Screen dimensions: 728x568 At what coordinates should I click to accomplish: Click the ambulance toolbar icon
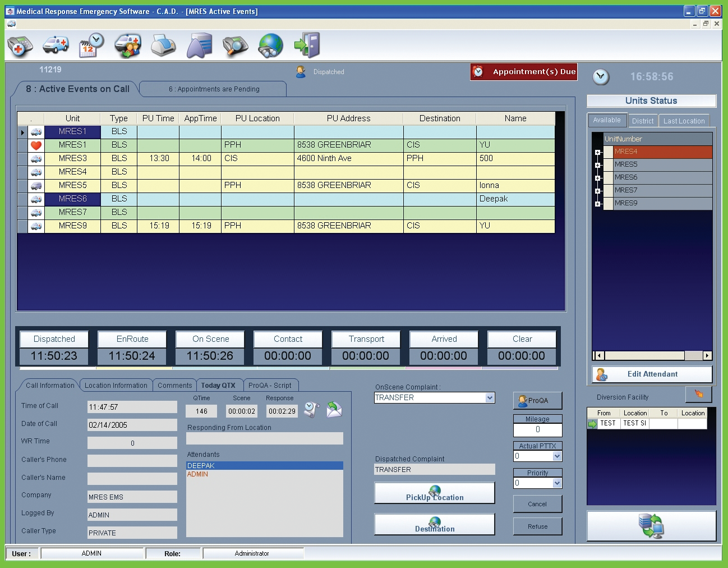pyautogui.click(x=56, y=45)
